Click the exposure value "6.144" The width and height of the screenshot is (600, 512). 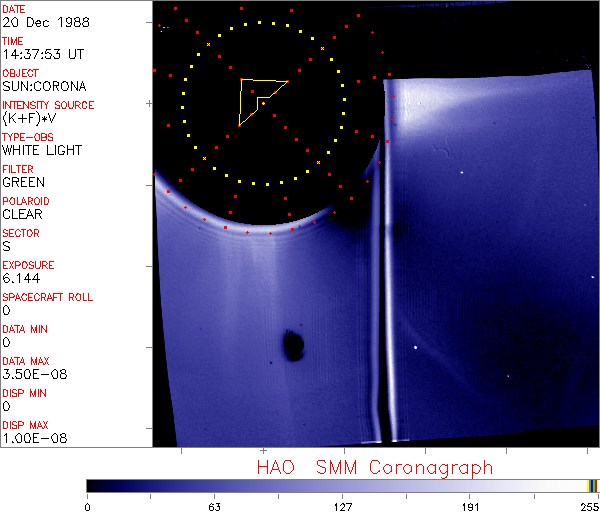pos(20,278)
